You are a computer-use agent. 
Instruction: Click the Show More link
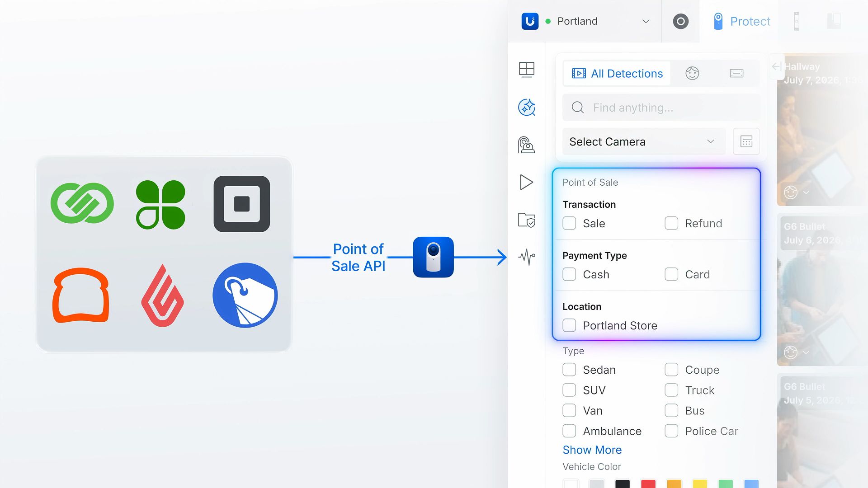coord(592,450)
